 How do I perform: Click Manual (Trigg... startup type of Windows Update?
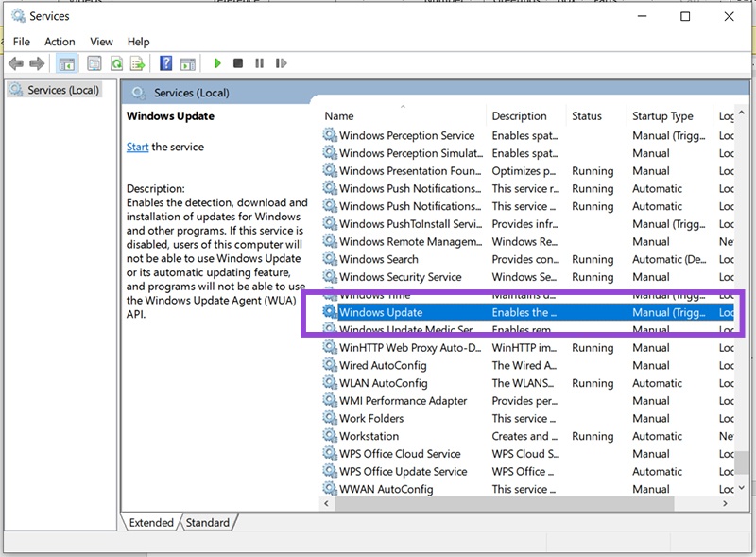(669, 312)
